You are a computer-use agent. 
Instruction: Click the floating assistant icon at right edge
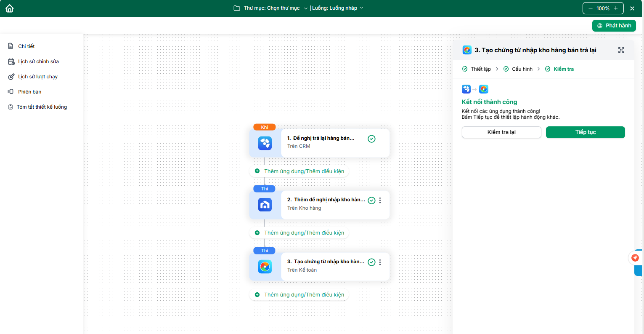635,258
